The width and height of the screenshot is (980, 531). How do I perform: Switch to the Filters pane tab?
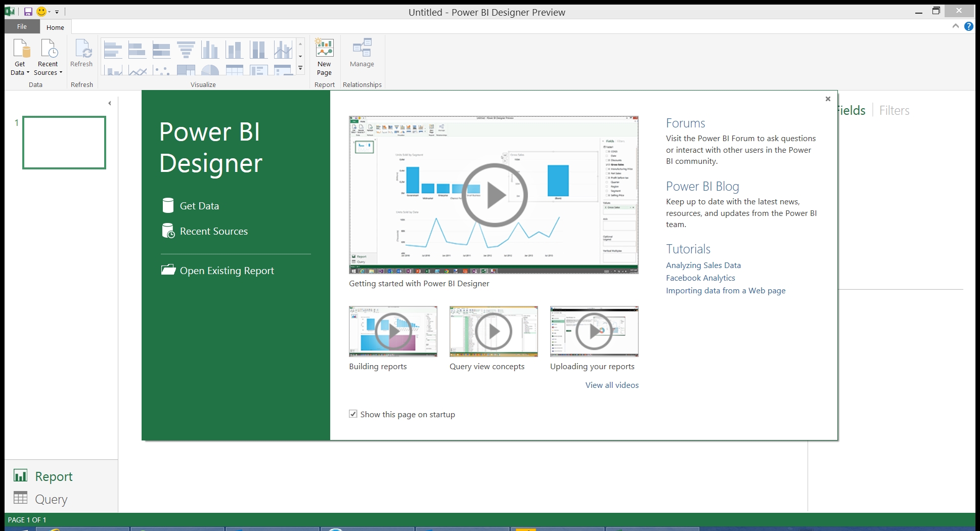(894, 110)
